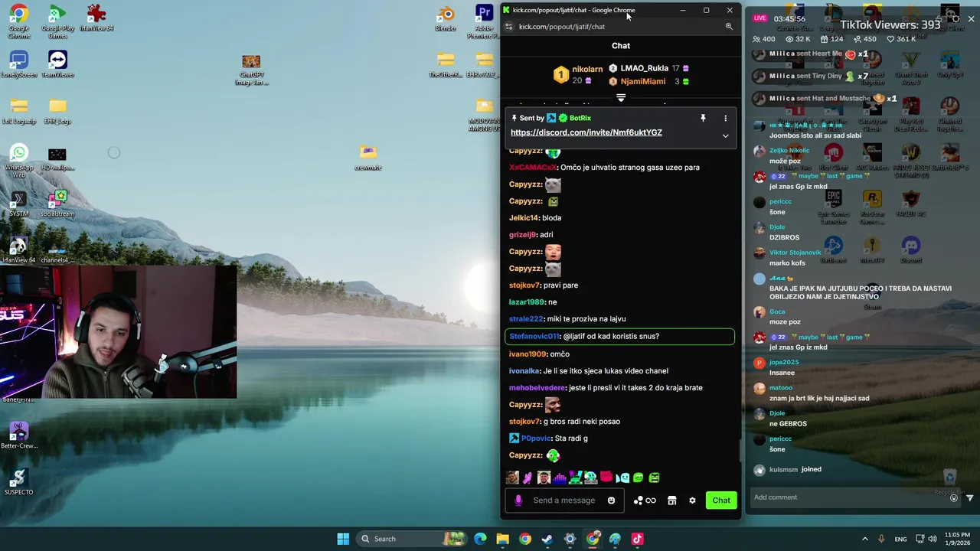Click the 400 viewers count icon

tap(756, 39)
